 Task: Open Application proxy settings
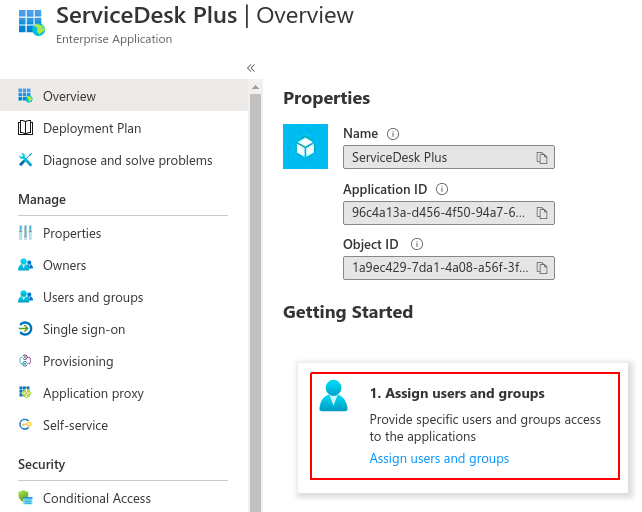click(x=93, y=393)
